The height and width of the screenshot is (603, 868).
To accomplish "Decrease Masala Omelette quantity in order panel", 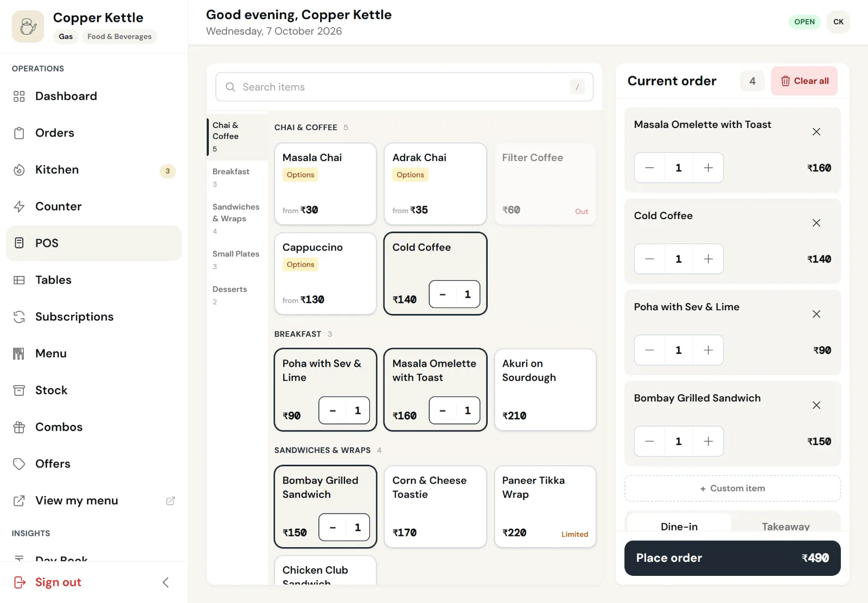I will tap(649, 168).
